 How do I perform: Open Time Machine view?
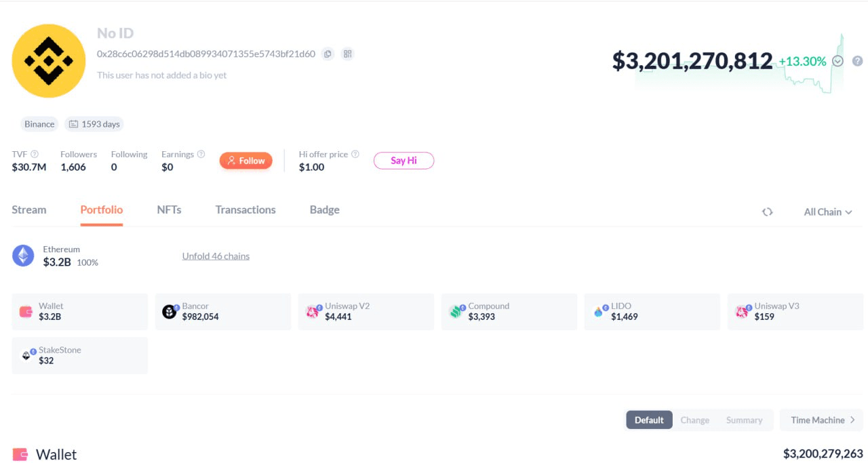point(821,420)
